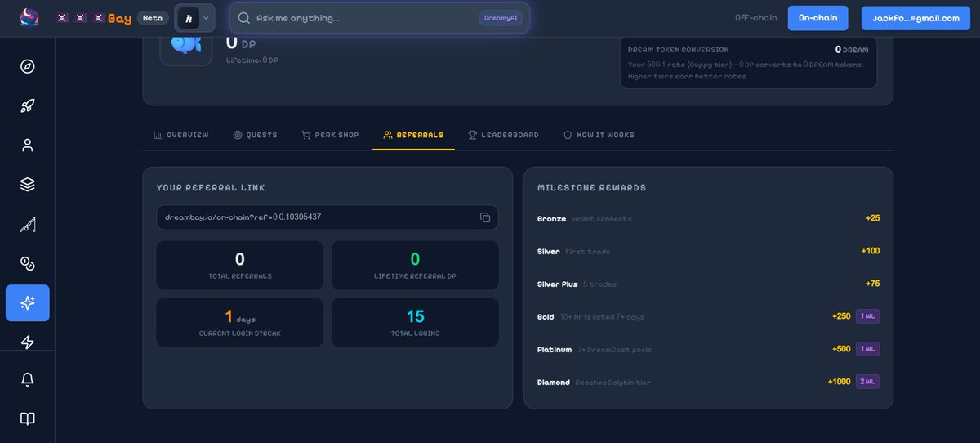Open the rocket launch sidebar icon
This screenshot has height=443, width=980.
pos(28,105)
